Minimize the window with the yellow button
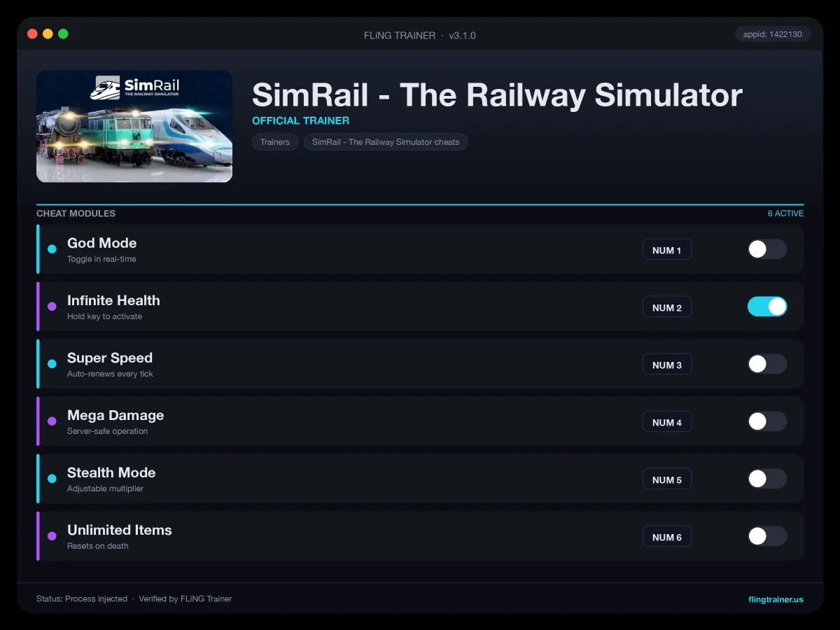This screenshot has height=630, width=840. [x=48, y=34]
